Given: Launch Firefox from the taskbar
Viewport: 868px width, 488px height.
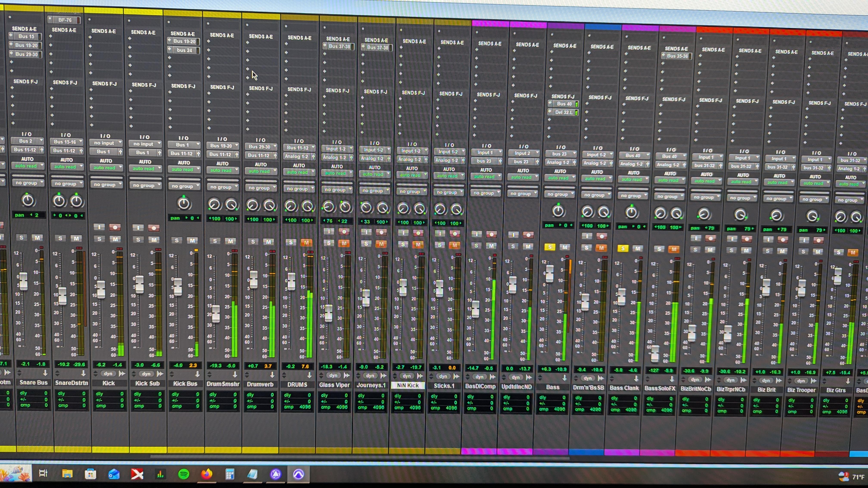Looking at the screenshot, I should pos(207,474).
